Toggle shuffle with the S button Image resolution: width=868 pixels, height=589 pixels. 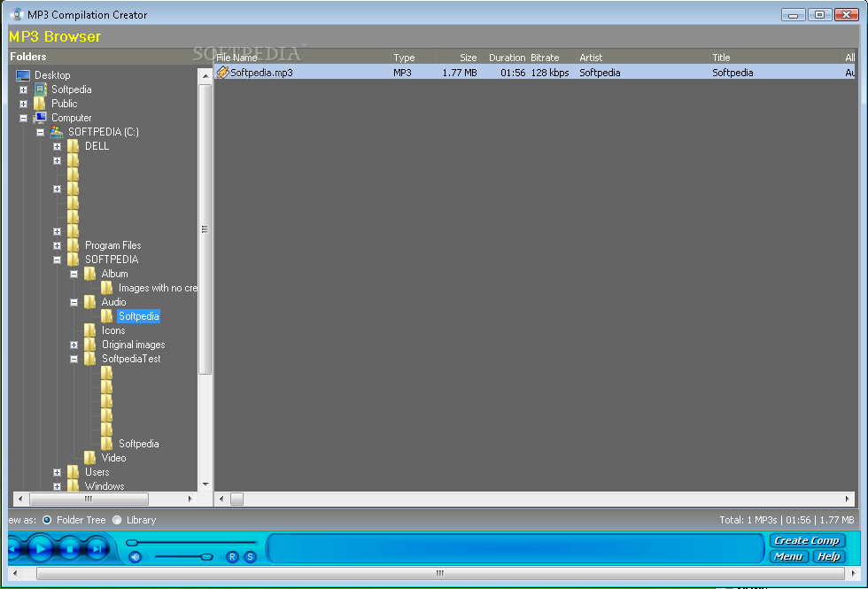(250, 557)
